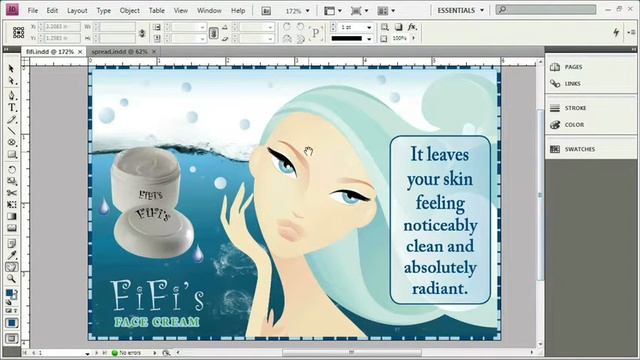Image resolution: width=640 pixels, height=360 pixels.
Task: Open the control panel flyout menu
Action: [631, 32]
